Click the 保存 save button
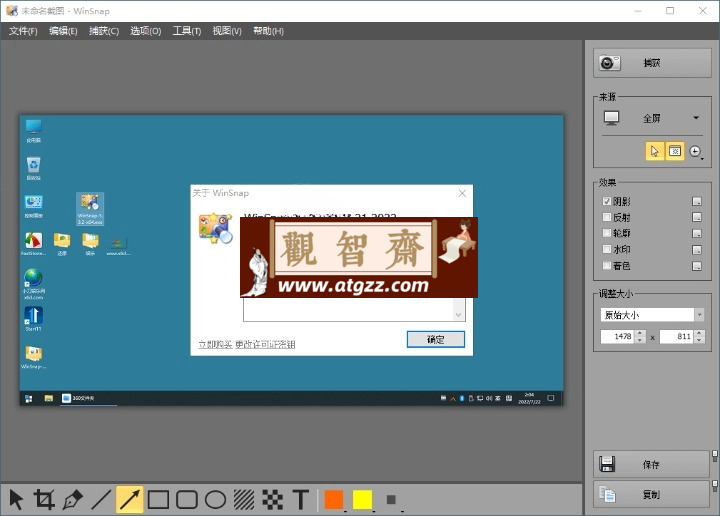This screenshot has width=720, height=516. [652, 464]
